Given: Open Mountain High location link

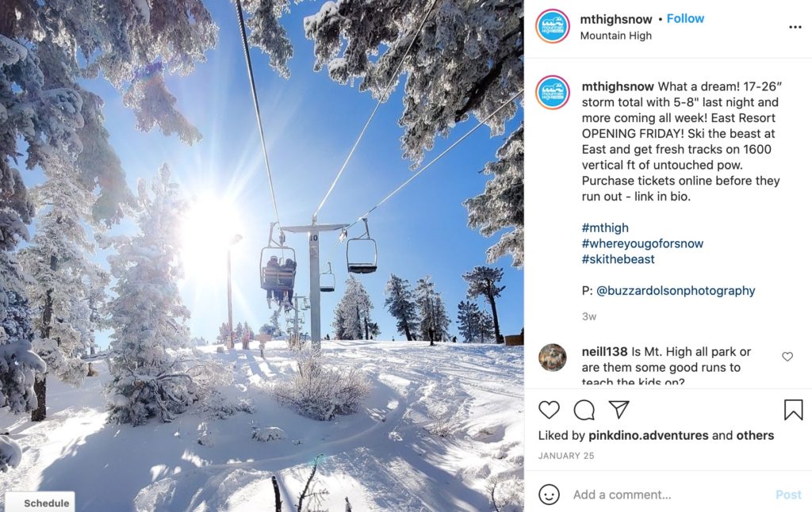Looking at the screenshot, I should tap(615, 36).
